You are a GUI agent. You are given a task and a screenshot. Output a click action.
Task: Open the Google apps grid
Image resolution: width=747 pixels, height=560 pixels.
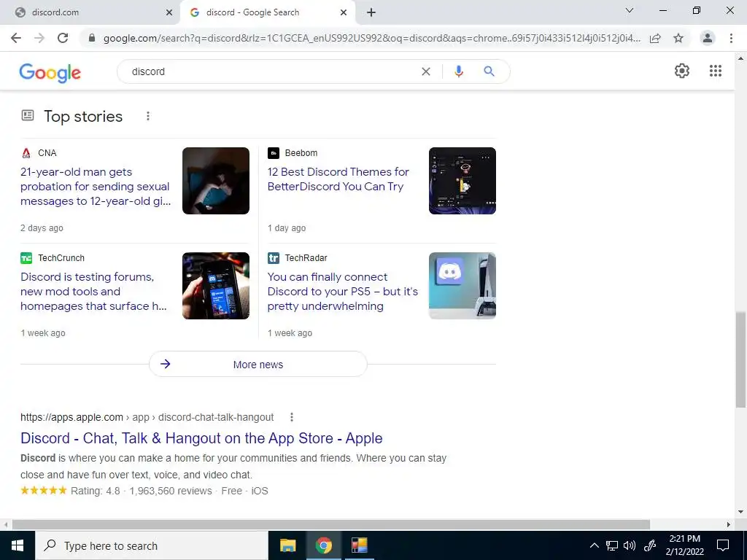pos(716,71)
